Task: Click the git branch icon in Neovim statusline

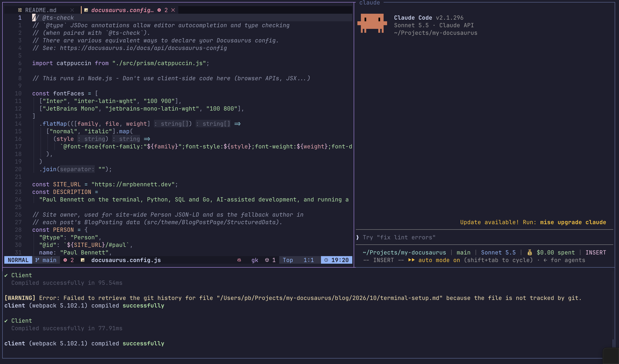Action: 37,260
